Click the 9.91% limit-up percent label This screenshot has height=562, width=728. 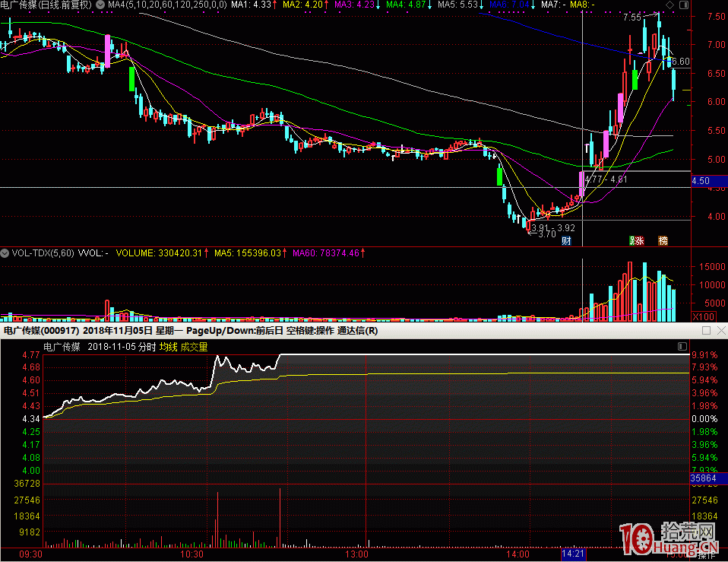pyautogui.click(x=704, y=355)
